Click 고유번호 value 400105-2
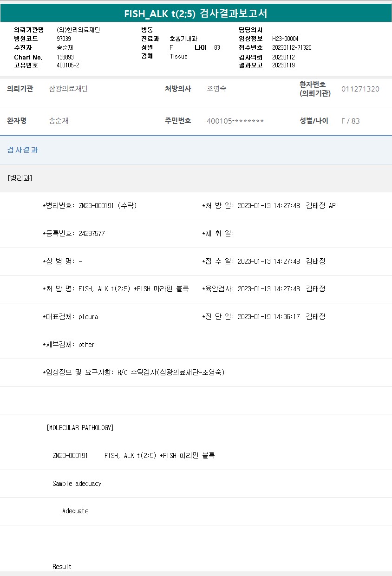Screen dimensions: 392x576 68,65
